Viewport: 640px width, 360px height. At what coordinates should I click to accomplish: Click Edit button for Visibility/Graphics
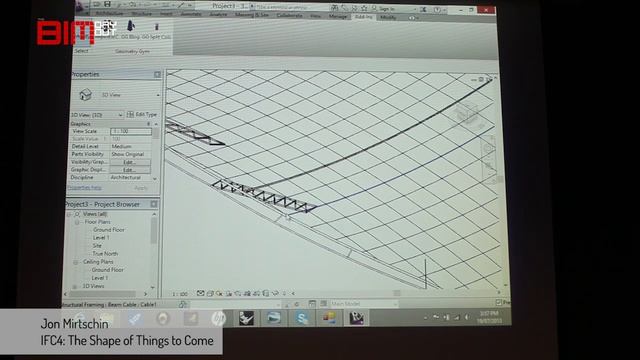click(x=130, y=162)
